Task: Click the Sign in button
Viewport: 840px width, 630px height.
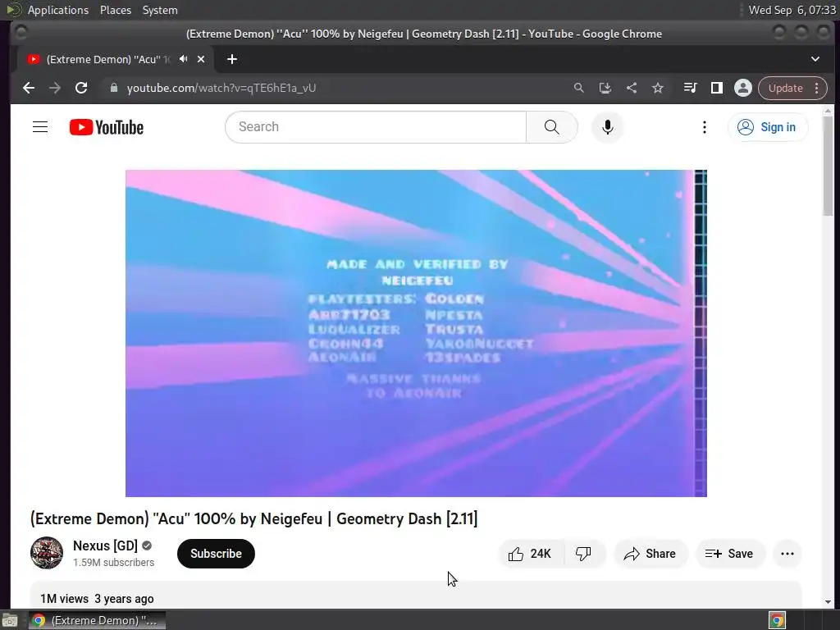Action: coord(768,127)
